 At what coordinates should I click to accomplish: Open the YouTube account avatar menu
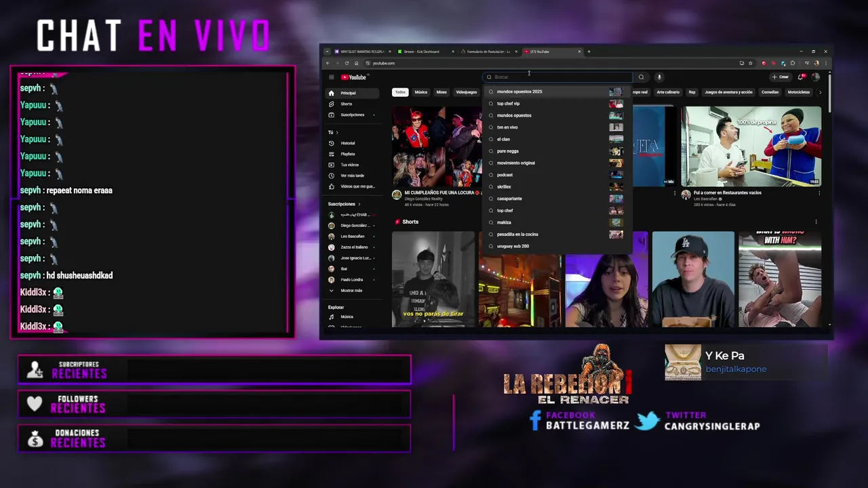(x=816, y=77)
